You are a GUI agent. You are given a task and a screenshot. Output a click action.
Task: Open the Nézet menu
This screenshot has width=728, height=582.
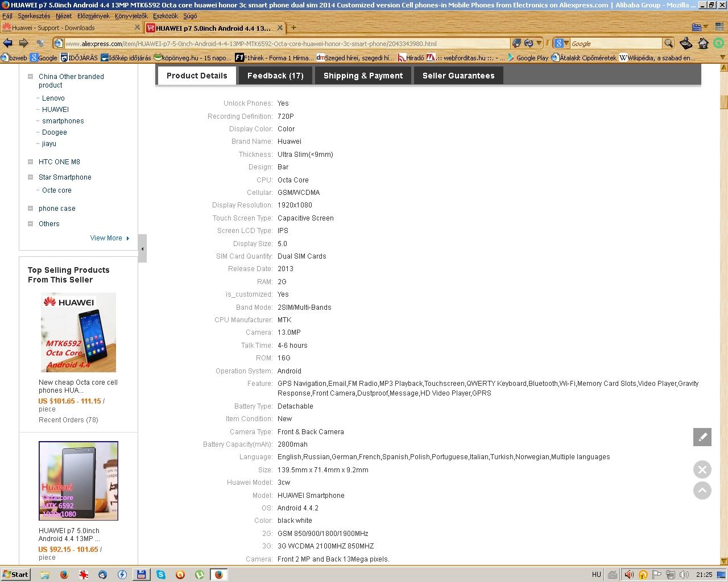(64, 16)
